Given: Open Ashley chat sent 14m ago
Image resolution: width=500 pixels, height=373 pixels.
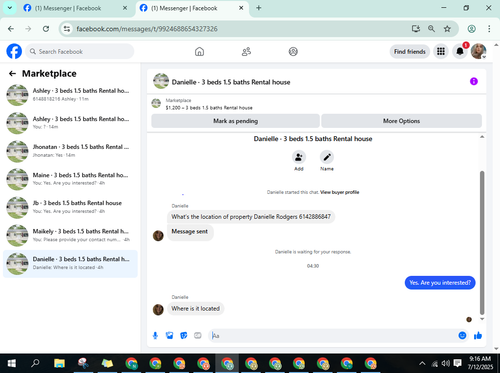Looking at the screenshot, I should (70, 123).
